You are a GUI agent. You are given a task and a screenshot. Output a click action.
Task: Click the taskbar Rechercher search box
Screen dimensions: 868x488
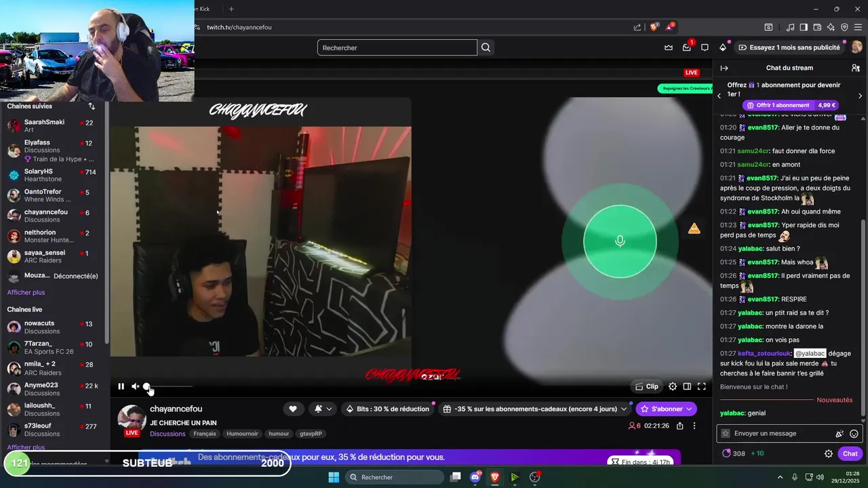395,477
